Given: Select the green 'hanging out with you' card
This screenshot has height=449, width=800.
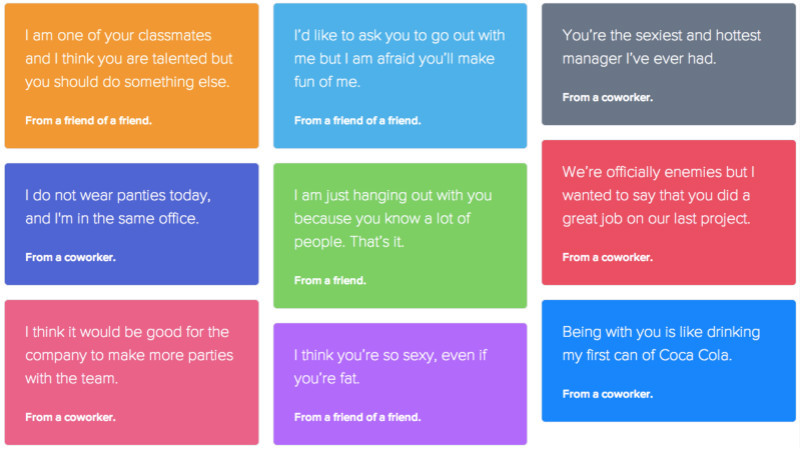Looking at the screenshot, I should (400, 236).
